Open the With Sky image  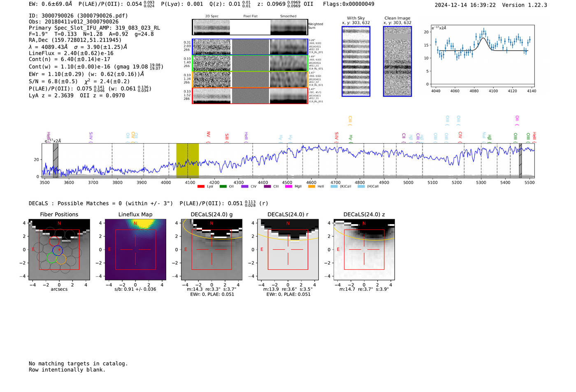click(356, 61)
